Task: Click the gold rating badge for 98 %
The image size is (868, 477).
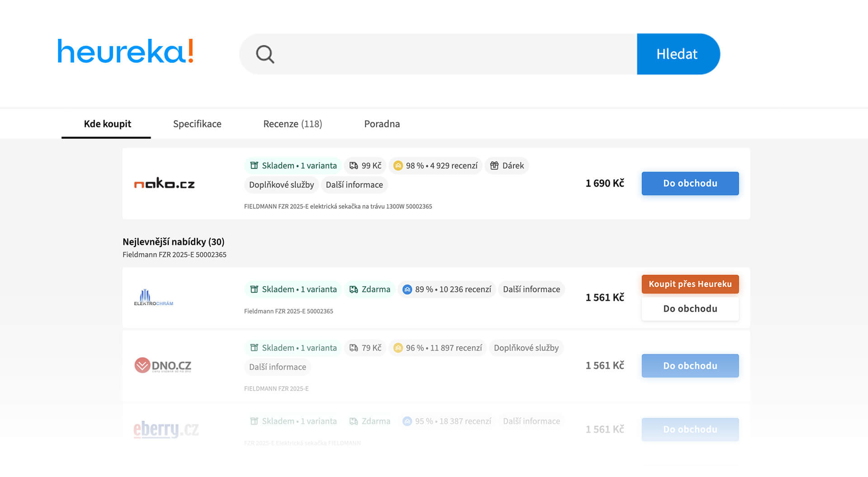Action: click(x=398, y=166)
